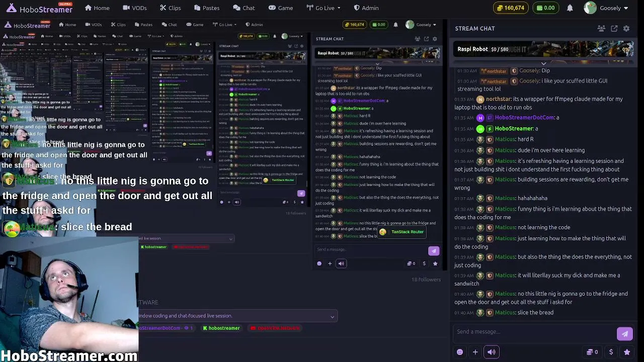
Task: Click the red OpenVibe.Network tag below stream
Action: pos(275,328)
